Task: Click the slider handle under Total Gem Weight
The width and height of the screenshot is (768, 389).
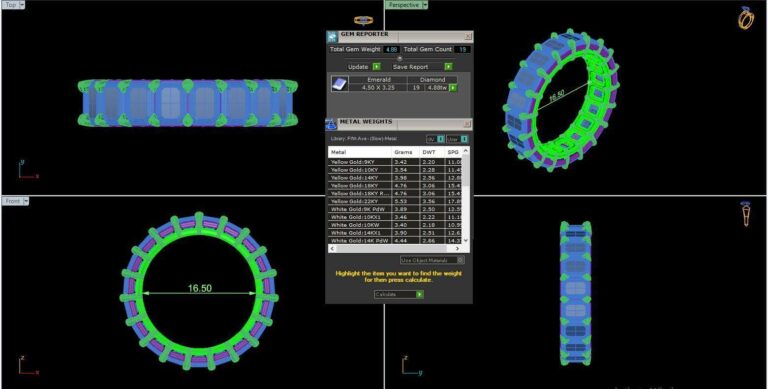Action: point(399,58)
